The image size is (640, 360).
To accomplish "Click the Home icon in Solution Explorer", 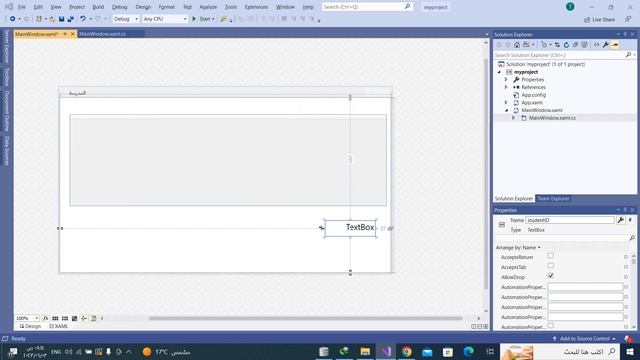I will point(517,44).
